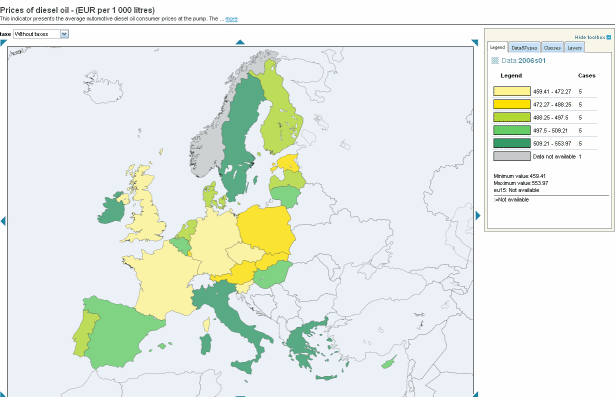Image resolution: width=615 pixels, height=397 pixels.
Task: Click the Hide toolbox collapse icon
Action: coord(609,37)
